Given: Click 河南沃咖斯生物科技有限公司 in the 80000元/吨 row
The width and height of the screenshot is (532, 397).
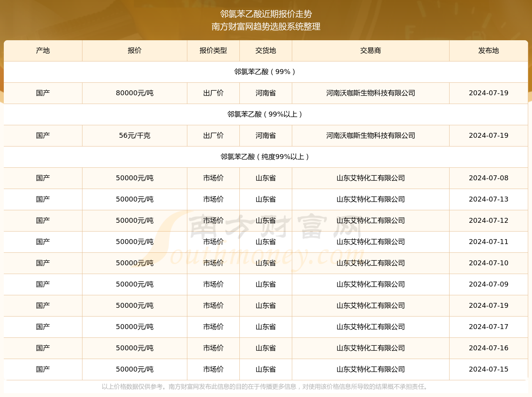Looking at the screenshot, I should pos(370,93).
